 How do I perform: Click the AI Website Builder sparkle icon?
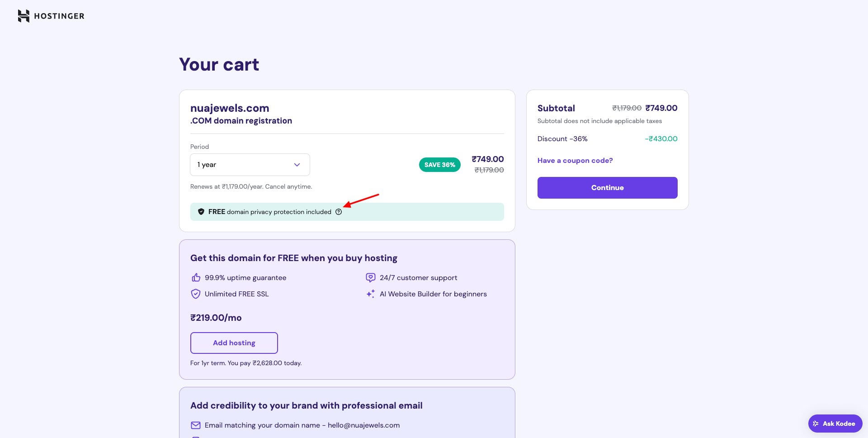point(371,294)
